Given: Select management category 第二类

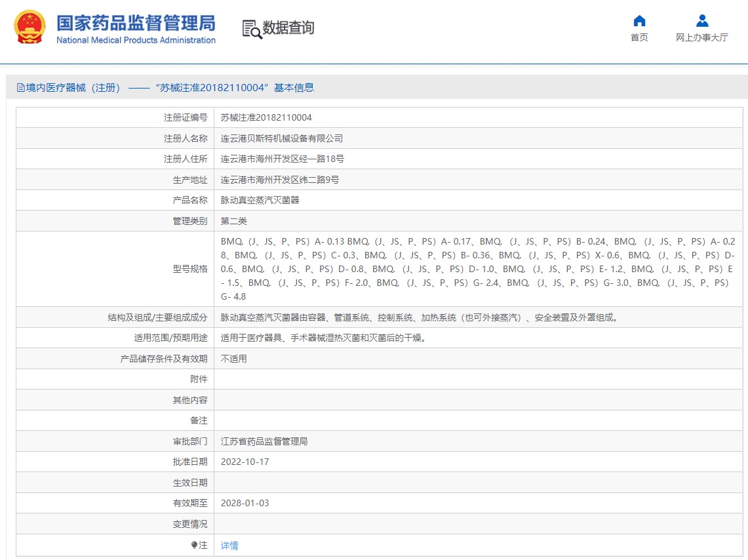Looking at the screenshot, I should (234, 221).
